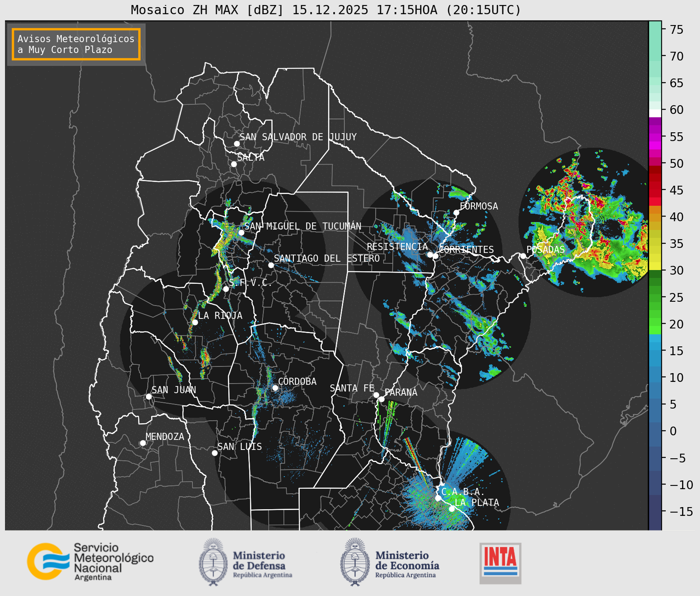Select the S.F.V.C. city marker dot
Image resolution: width=700 pixels, height=596 pixels.
click(x=226, y=289)
